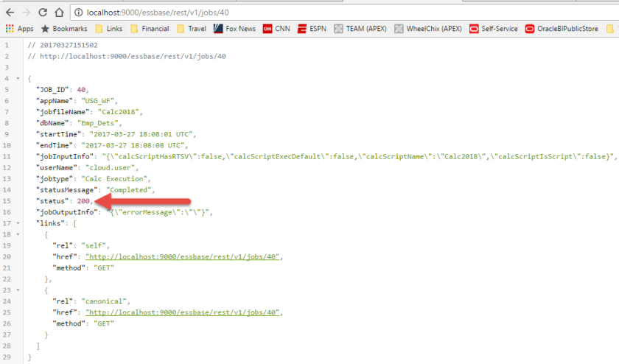
Task: Collapse the root JSON object on line 4
Action: (18, 78)
